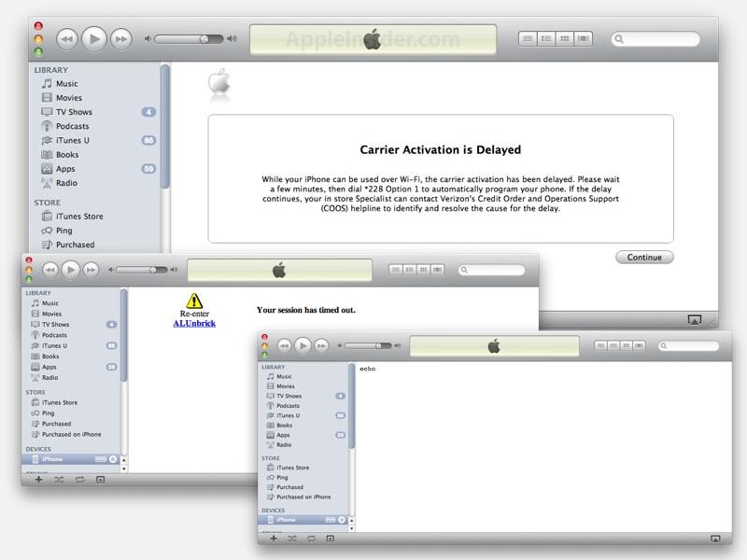This screenshot has height=560, width=747.
Task: Select list view icon in top window
Action: point(528,38)
